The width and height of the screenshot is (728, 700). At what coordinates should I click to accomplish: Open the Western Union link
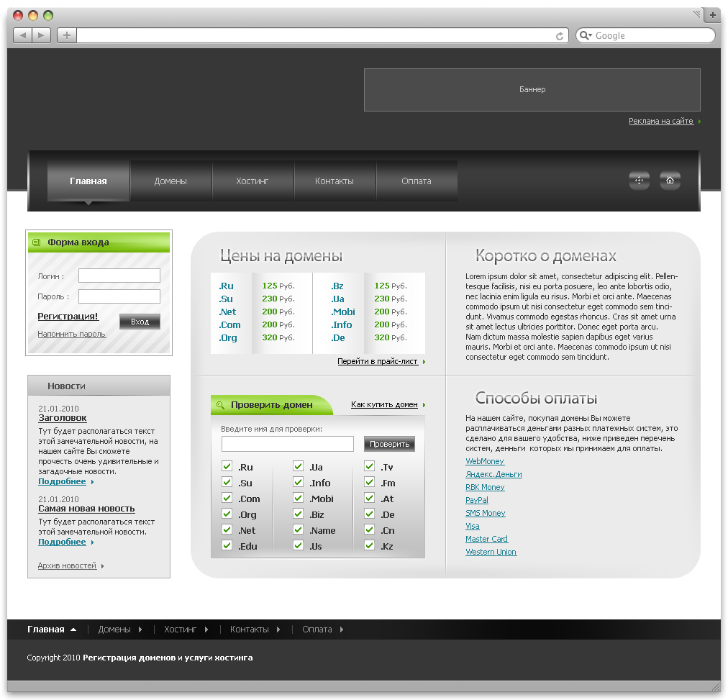point(491,553)
